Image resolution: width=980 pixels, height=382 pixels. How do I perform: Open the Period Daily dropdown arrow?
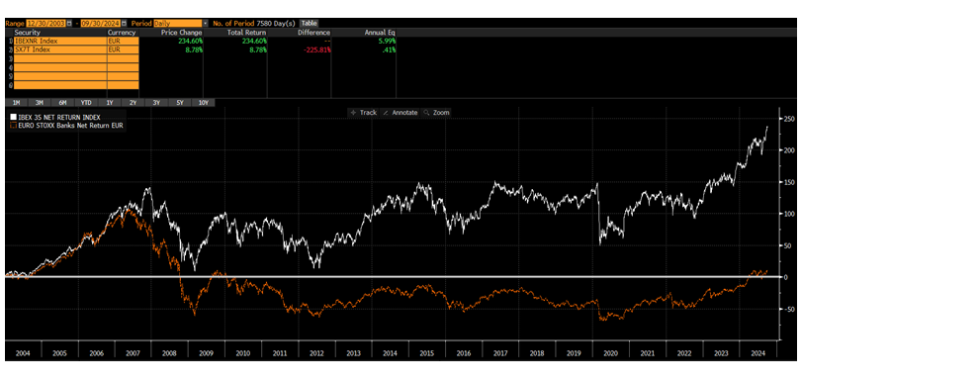pos(205,23)
